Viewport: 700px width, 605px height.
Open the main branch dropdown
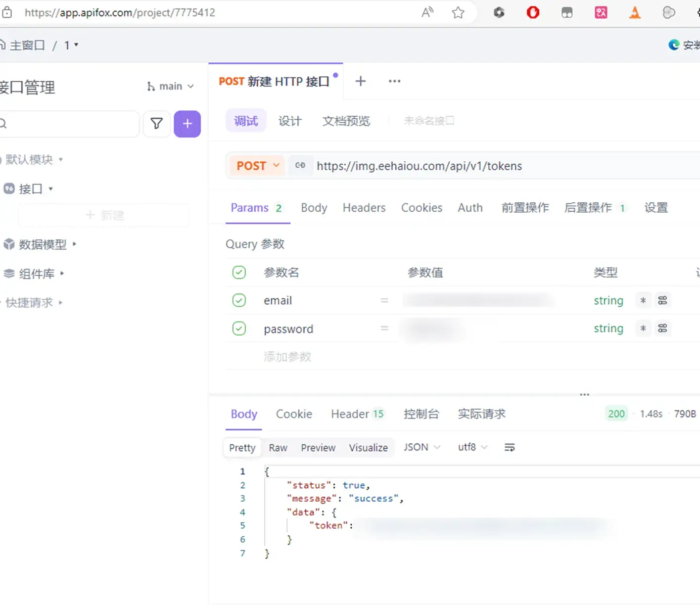point(171,87)
